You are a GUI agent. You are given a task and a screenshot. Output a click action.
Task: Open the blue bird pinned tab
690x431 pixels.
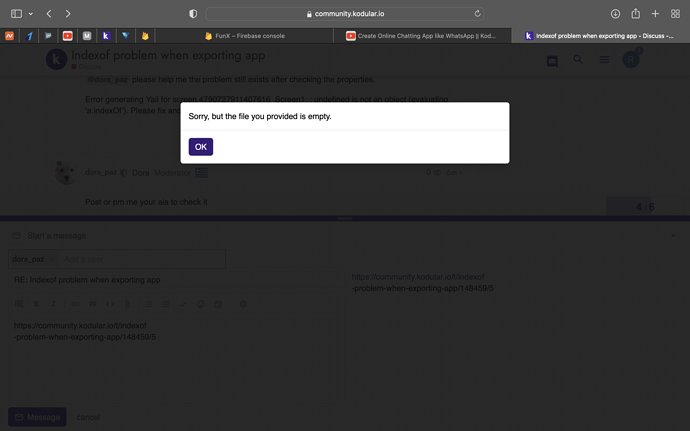pos(125,36)
